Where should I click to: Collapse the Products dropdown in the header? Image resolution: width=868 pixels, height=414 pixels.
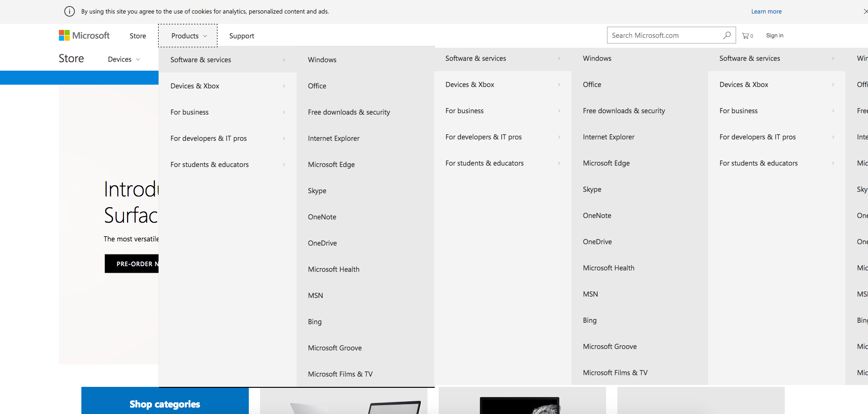[x=188, y=36]
